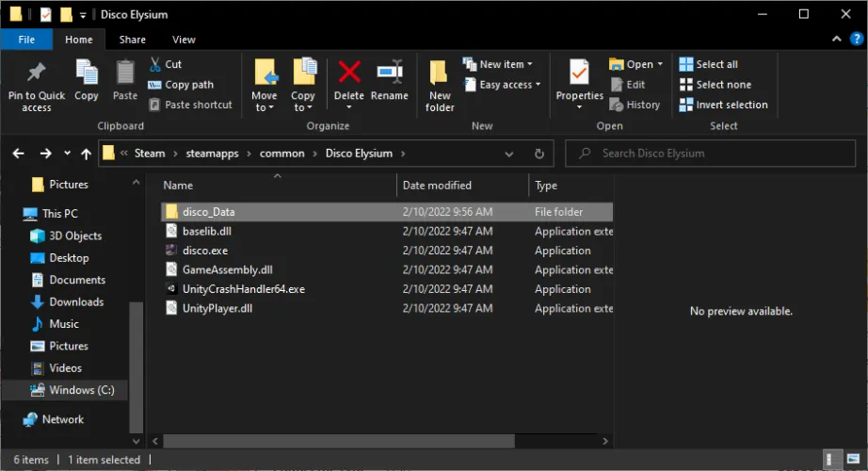
Task: Click Invert selection button
Action: click(723, 105)
